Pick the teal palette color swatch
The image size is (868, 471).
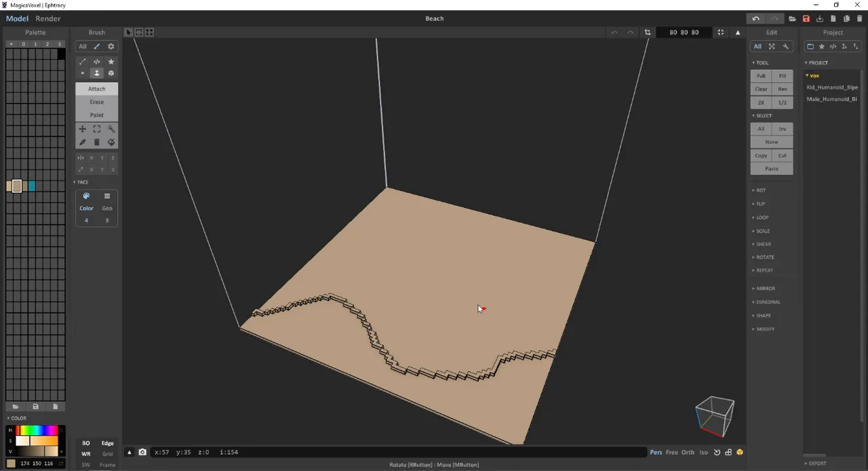(32, 186)
